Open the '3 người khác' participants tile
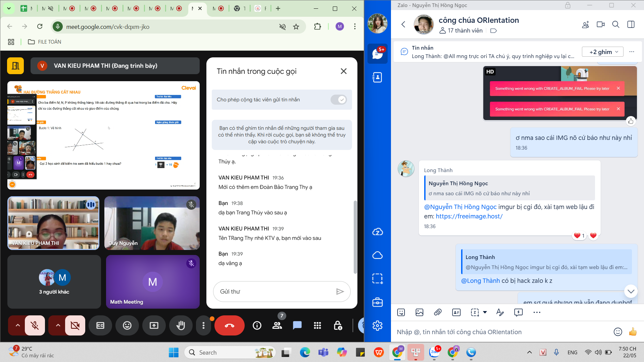The image size is (644, 362). pyautogui.click(x=54, y=282)
